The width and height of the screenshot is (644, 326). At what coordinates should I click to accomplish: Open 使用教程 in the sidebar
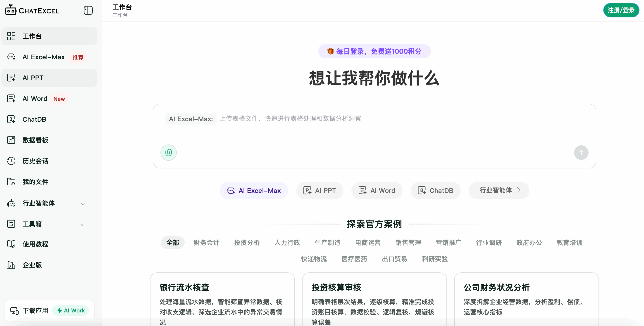[49, 244]
